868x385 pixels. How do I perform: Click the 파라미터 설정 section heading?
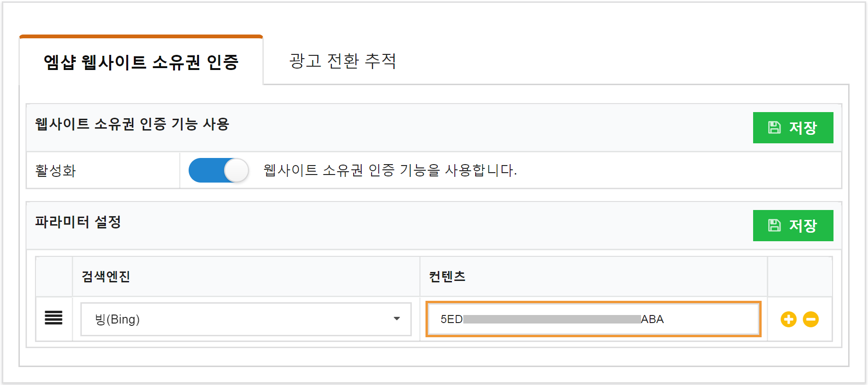click(78, 222)
